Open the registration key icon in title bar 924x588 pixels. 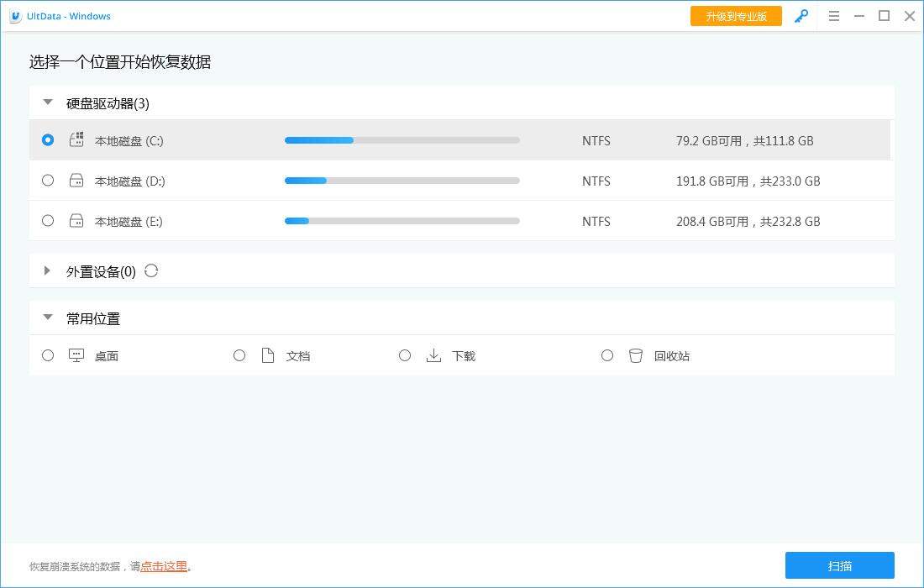click(x=801, y=16)
